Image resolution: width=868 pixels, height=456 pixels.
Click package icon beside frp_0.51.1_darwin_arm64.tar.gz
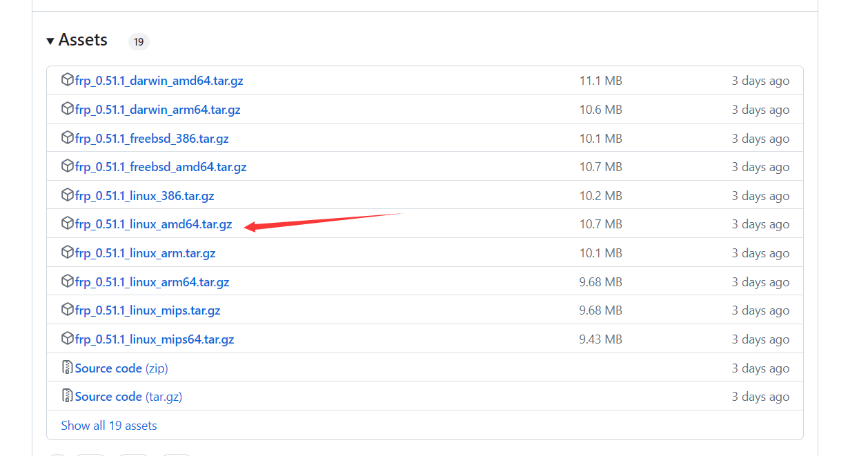(x=67, y=109)
